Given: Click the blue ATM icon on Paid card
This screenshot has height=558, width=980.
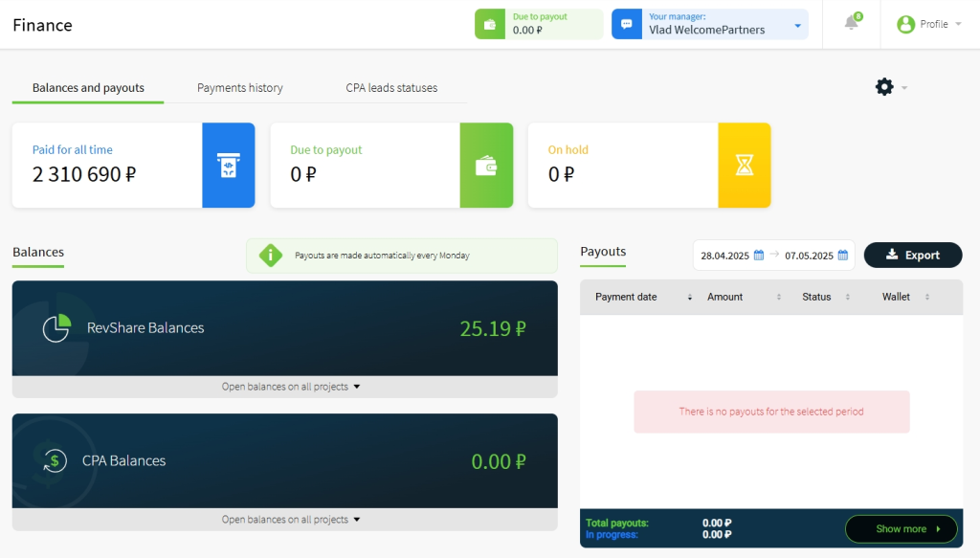Looking at the screenshot, I should [228, 165].
